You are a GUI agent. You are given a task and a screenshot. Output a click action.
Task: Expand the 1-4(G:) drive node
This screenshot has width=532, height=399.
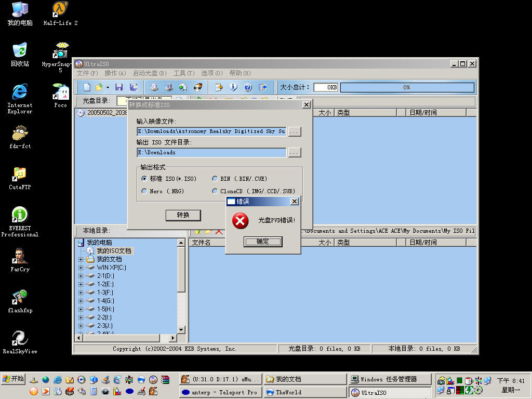tap(81, 301)
